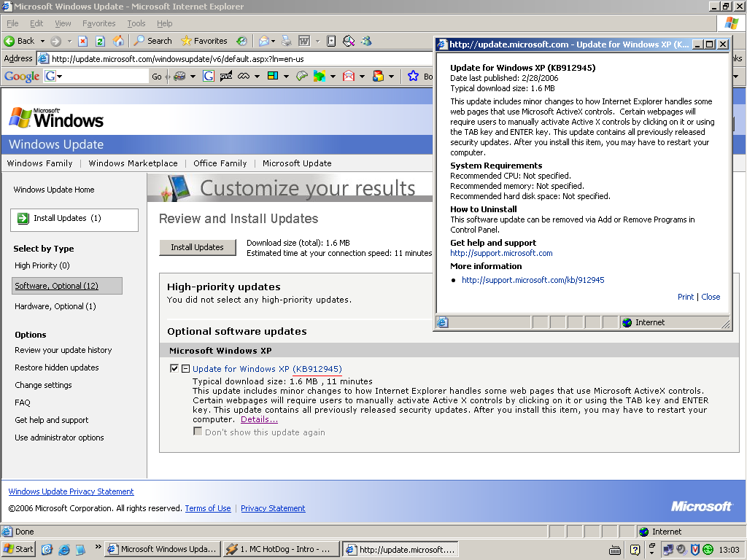
Task: Click the Google toolbar Go button
Action: tap(156, 76)
